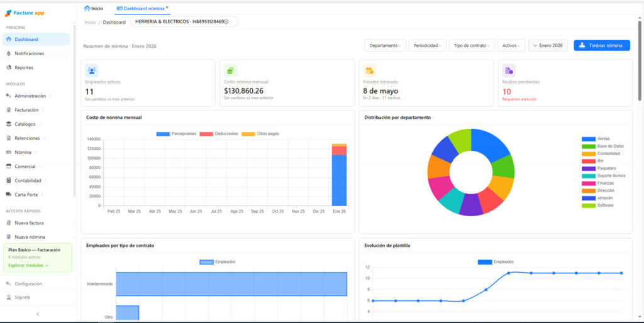Image resolution: width=644 pixels, height=323 pixels.
Task: Click the Indeterminado contract bar
Action: coord(231,284)
